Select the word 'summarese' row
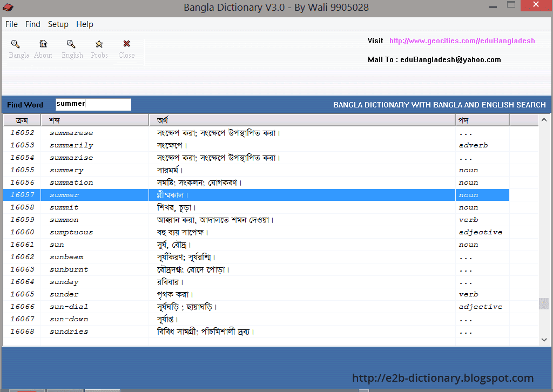 pyautogui.click(x=256, y=133)
